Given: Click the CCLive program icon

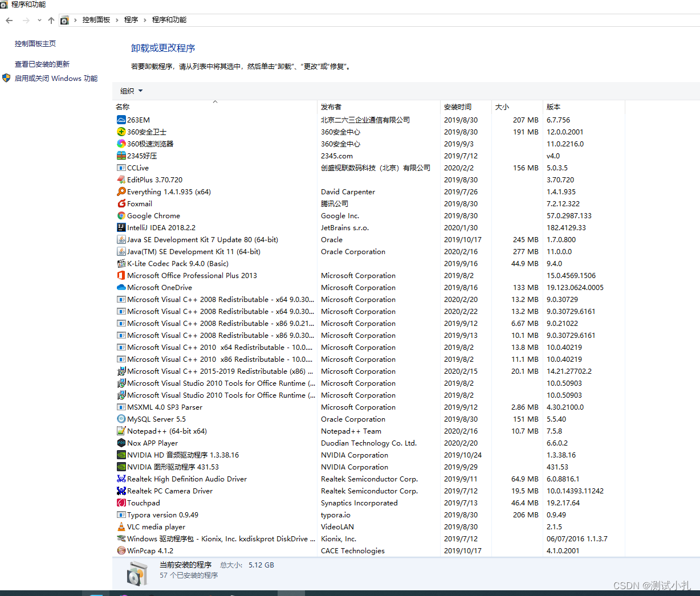Looking at the screenshot, I should pos(121,168).
